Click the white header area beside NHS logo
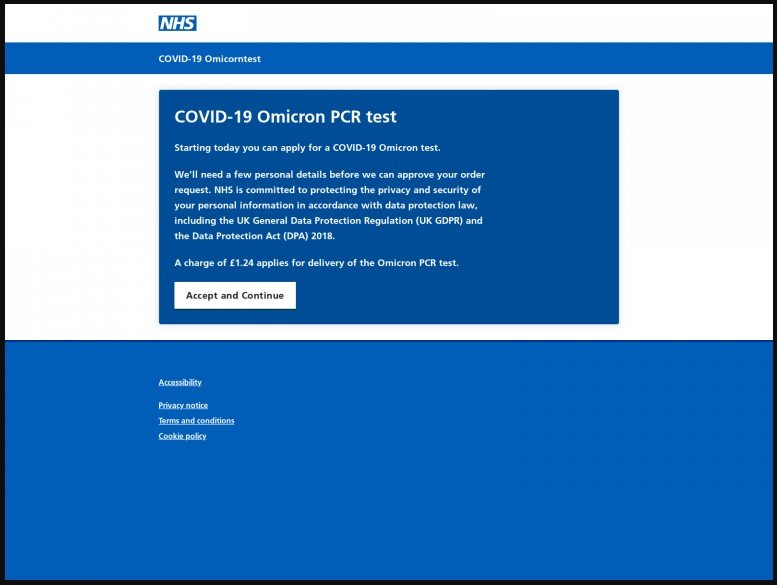The width and height of the screenshot is (777, 585). [x=450, y=23]
